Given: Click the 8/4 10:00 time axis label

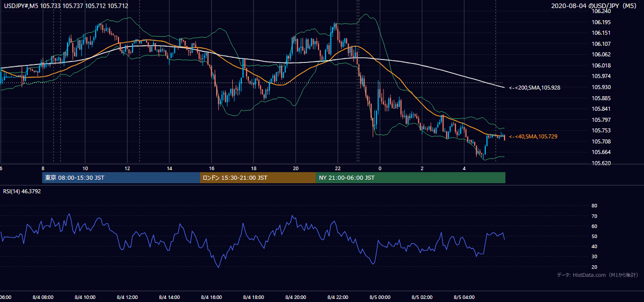Looking at the screenshot, I should 85,297.
